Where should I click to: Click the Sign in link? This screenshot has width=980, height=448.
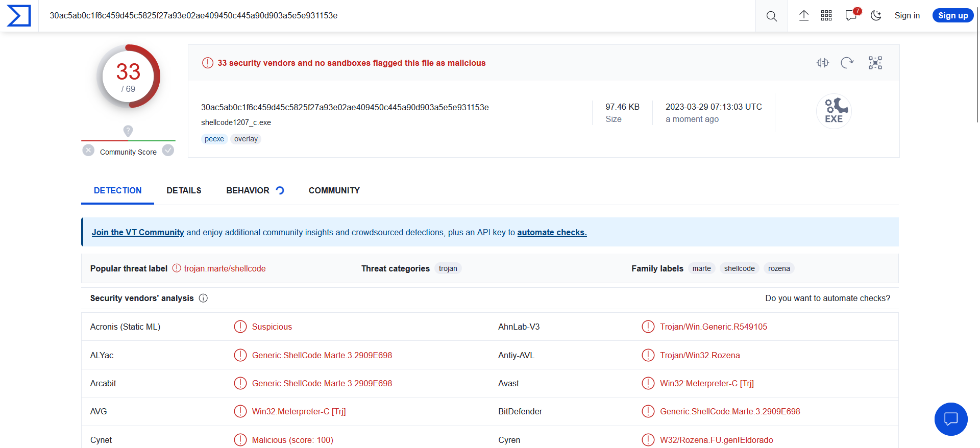click(x=907, y=15)
